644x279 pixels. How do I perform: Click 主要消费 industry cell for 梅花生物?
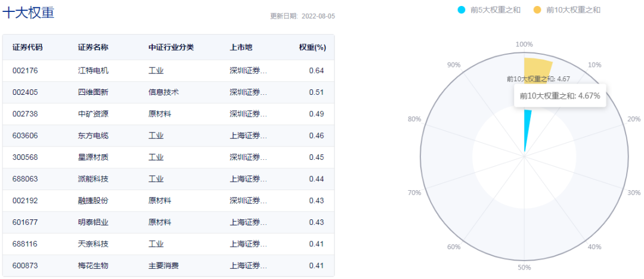163,266
